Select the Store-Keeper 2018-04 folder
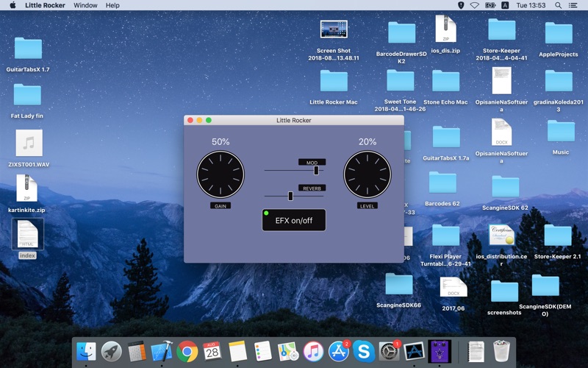The height and width of the screenshot is (368, 588). click(x=502, y=29)
